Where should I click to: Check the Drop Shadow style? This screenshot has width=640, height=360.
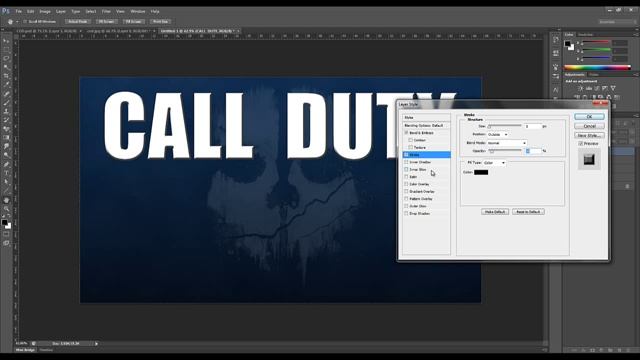406,213
